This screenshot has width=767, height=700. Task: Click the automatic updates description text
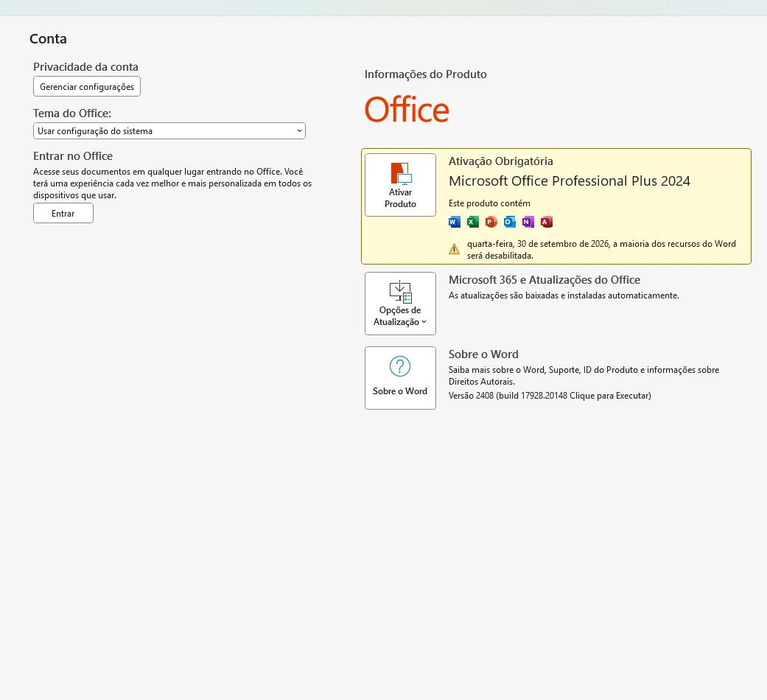(564, 295)
